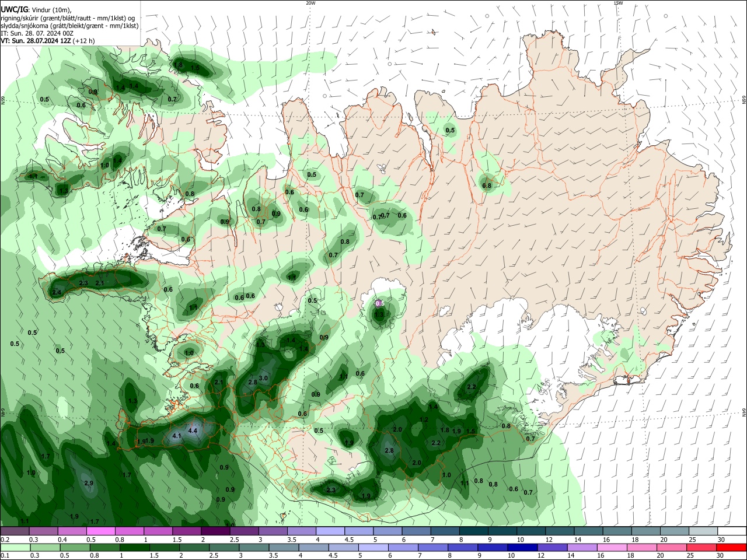Image resolution: width=747 pixels, height=560 pixels.
Task: Click the '2.9' precipitation value offshore southwest
Action: click(89, 484)
